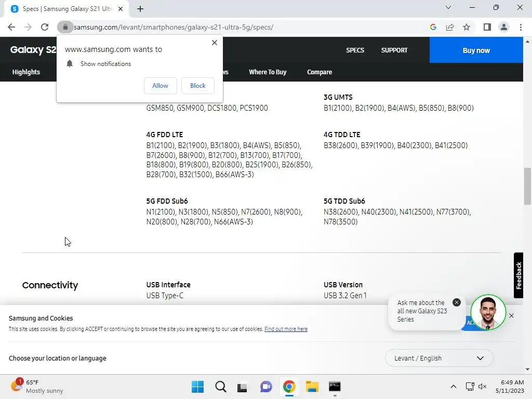Viewport: 532px width, 399px height.
Task: Open the browser side panel
Action: click(487, 27)
